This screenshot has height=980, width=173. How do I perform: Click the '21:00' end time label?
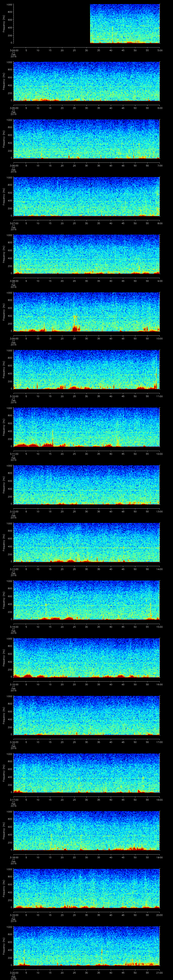[x=160, y=972]
